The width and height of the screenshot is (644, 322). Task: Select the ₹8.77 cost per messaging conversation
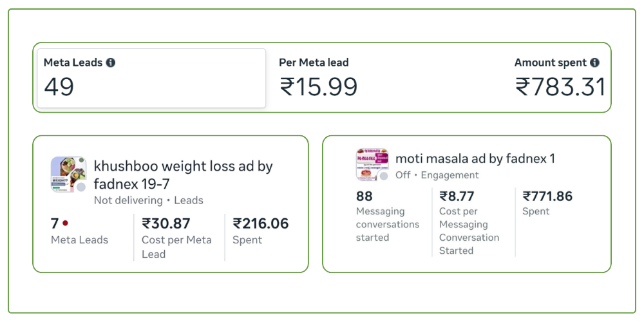[457, 196]
